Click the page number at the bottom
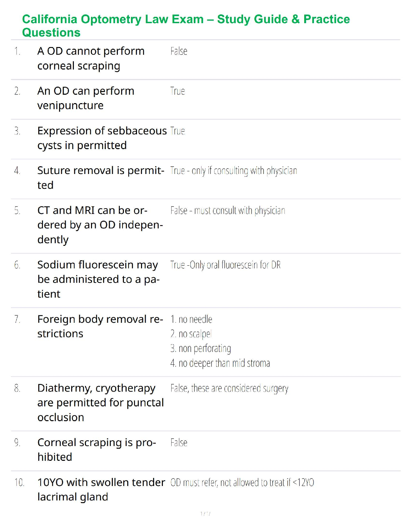Screen dimensions: 411x532 [205, 514]
